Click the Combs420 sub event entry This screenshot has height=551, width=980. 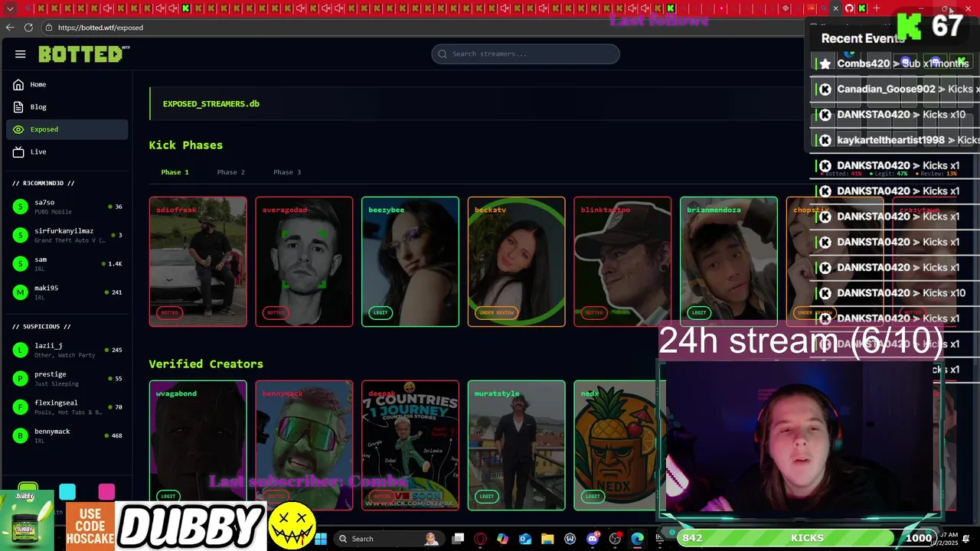(x=894, y=64)
